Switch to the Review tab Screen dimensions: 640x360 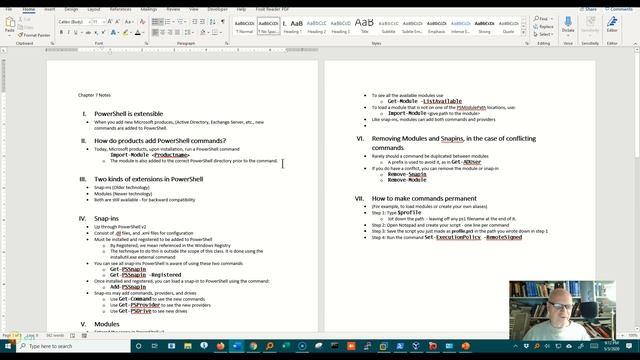[173, 9]
